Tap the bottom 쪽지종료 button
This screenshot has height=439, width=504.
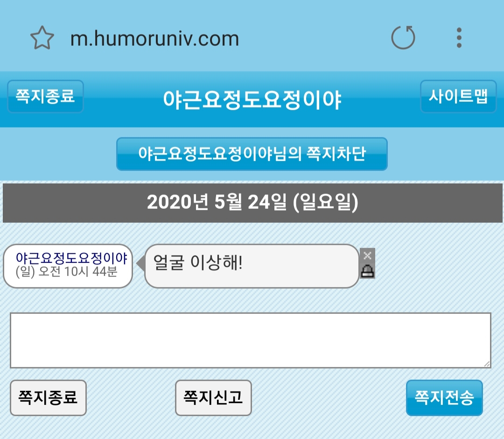48,397
